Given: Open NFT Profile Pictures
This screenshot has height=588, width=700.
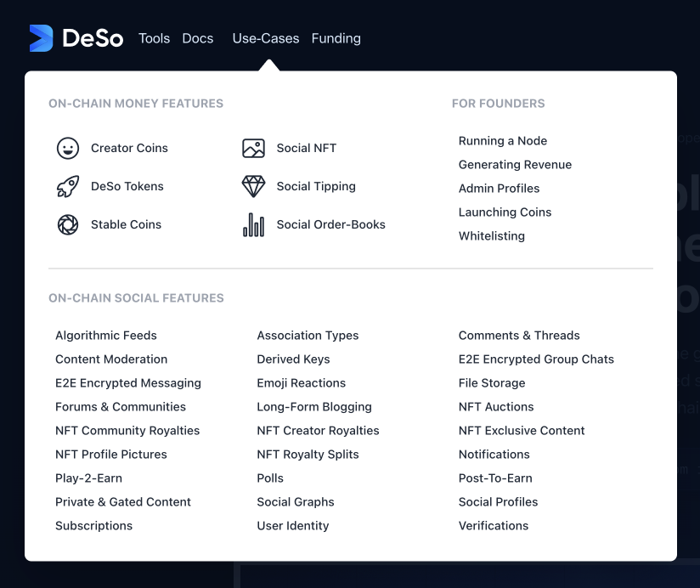Looking at the screenshot, I should pos(111,454).
